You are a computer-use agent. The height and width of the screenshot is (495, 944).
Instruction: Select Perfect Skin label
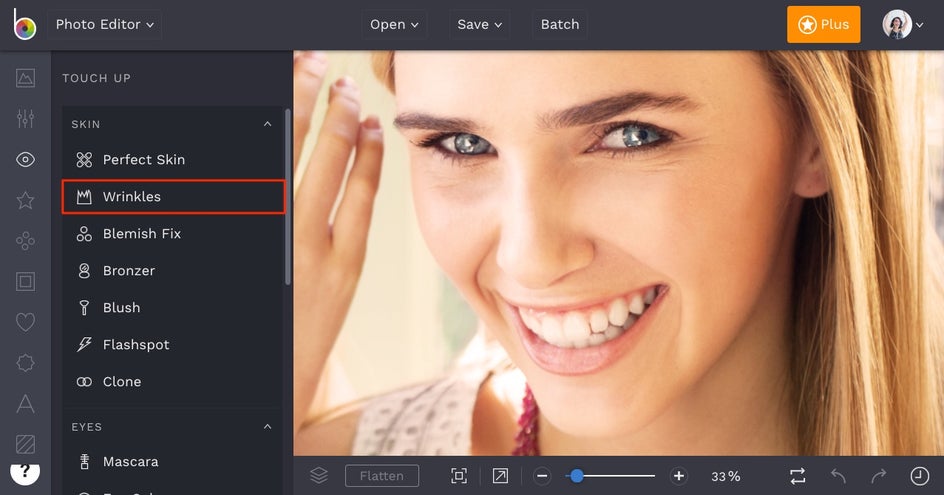point(144,160)
